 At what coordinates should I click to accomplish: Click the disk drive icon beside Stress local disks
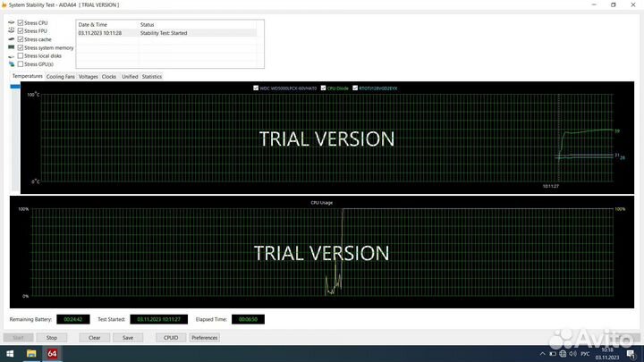pos(11,55)
